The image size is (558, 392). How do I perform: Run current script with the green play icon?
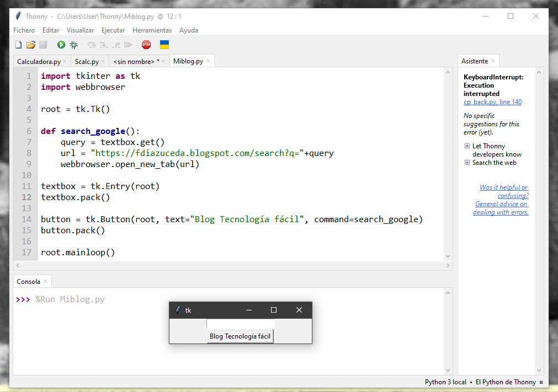61,45
